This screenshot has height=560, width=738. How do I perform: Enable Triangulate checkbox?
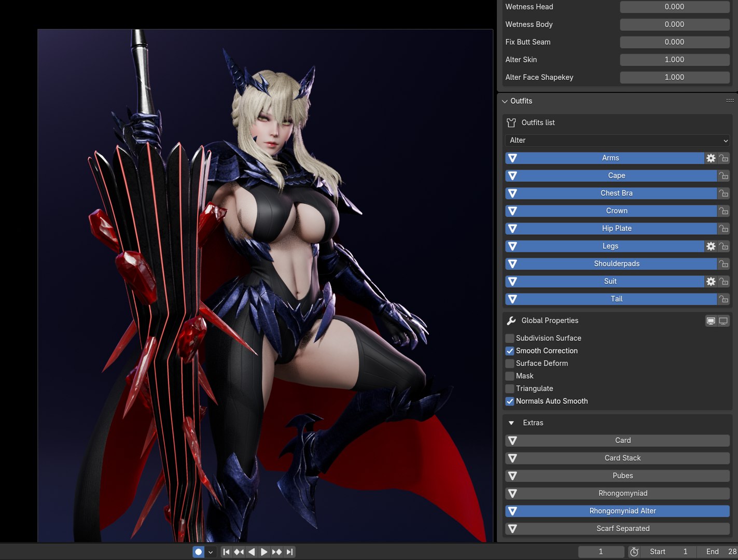click(510, 388)
